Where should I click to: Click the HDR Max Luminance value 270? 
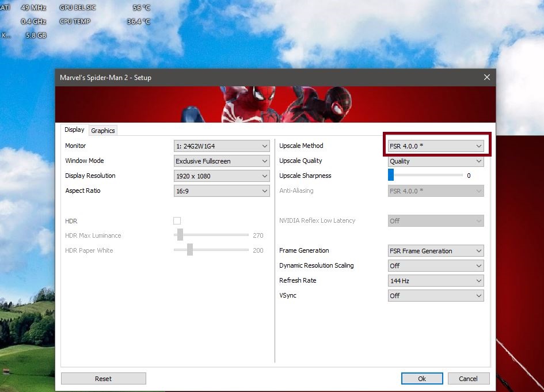(x=258, y=235)
